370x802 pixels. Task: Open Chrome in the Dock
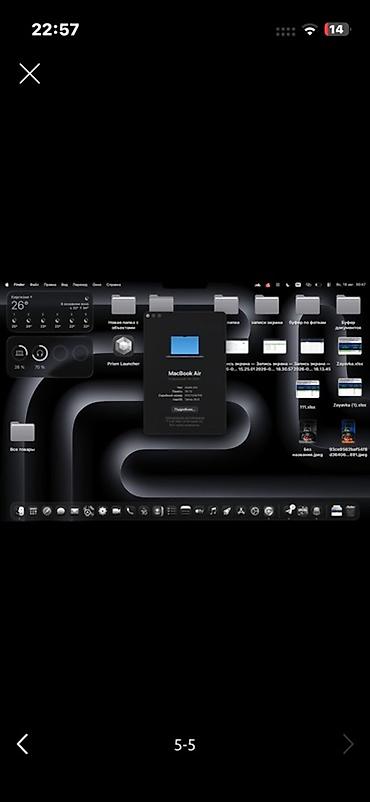[269, 510]
